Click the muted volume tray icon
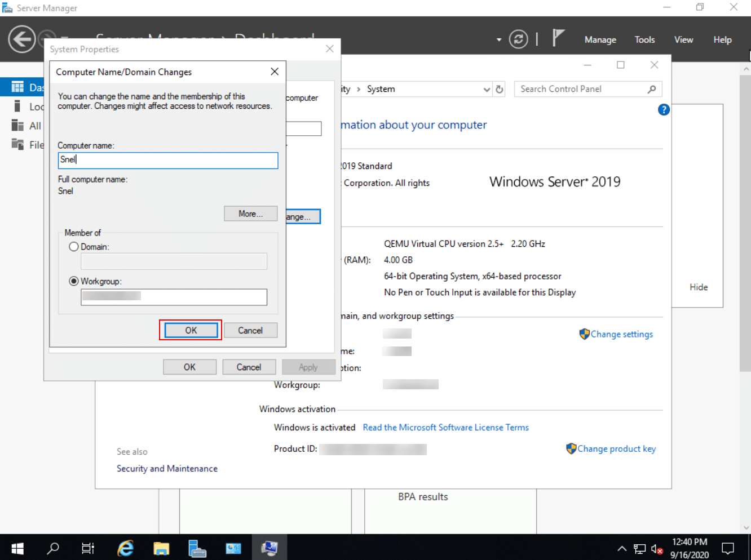 [657, 548]
